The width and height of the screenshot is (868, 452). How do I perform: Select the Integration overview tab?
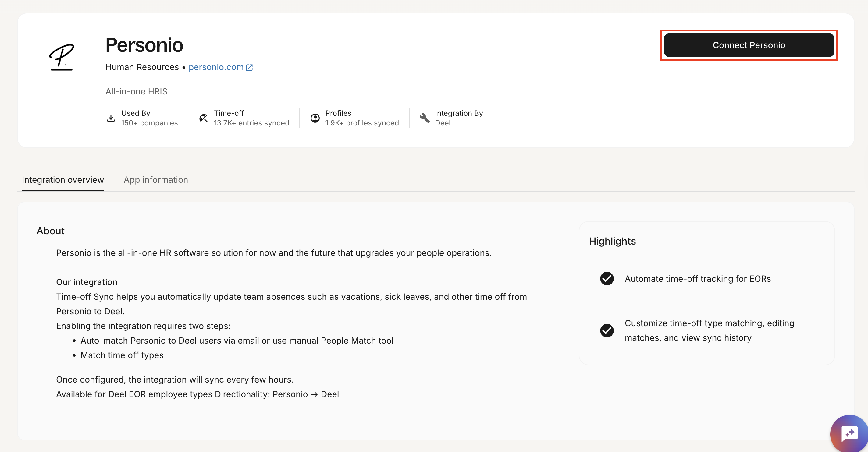63,180
